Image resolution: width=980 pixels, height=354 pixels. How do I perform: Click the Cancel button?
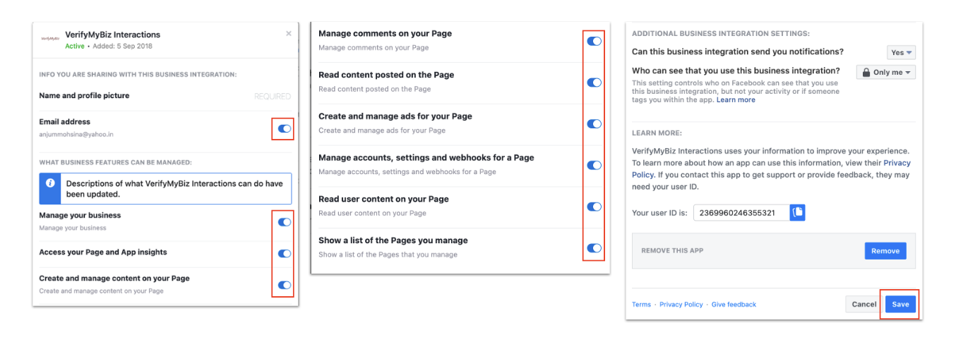click(864, 305)
